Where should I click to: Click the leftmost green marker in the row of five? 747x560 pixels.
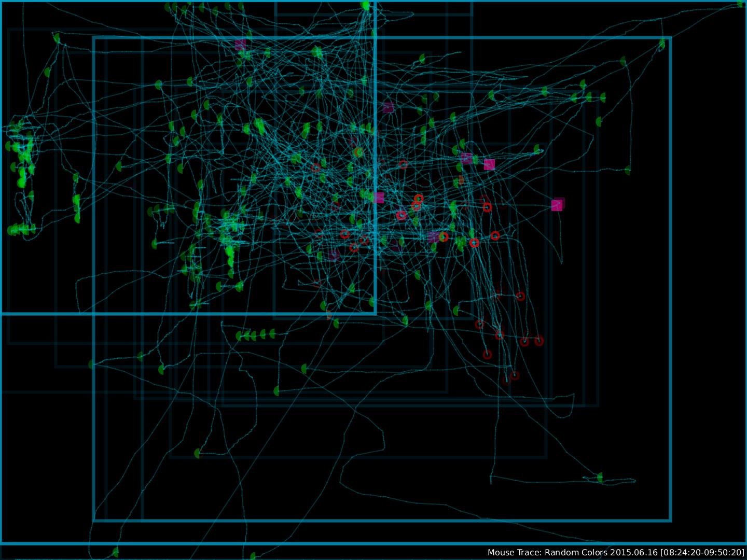pos(239,336)
